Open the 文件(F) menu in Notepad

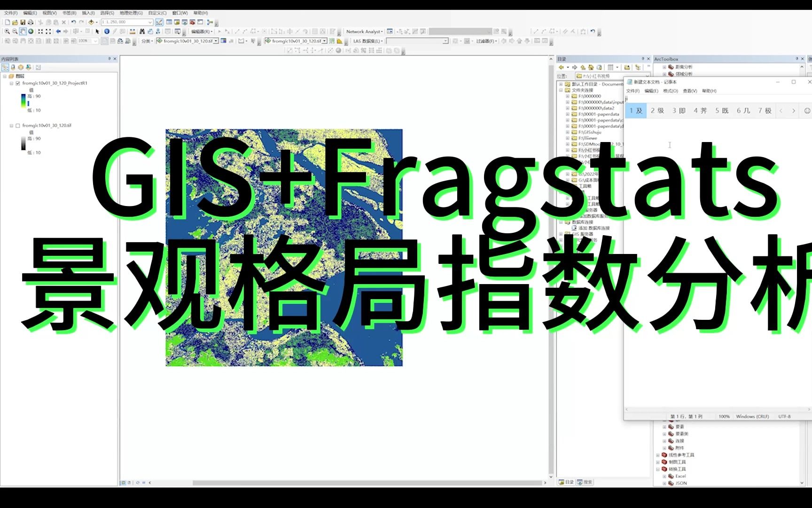point(634,90)
